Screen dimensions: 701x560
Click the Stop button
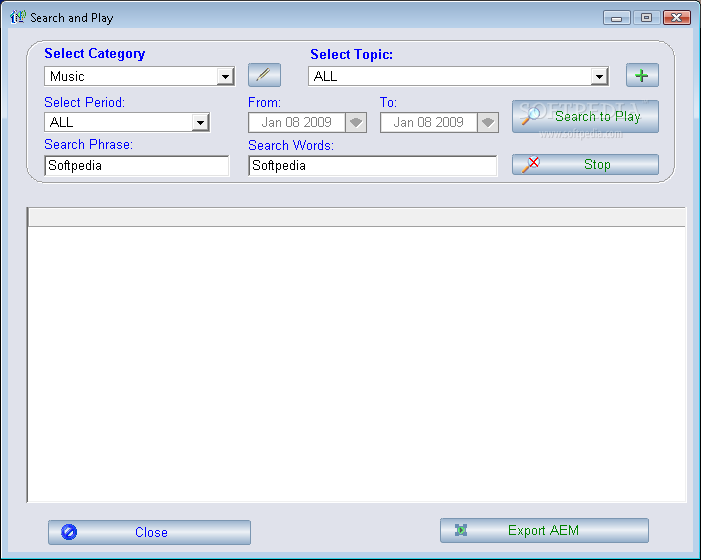coord(585,164)
